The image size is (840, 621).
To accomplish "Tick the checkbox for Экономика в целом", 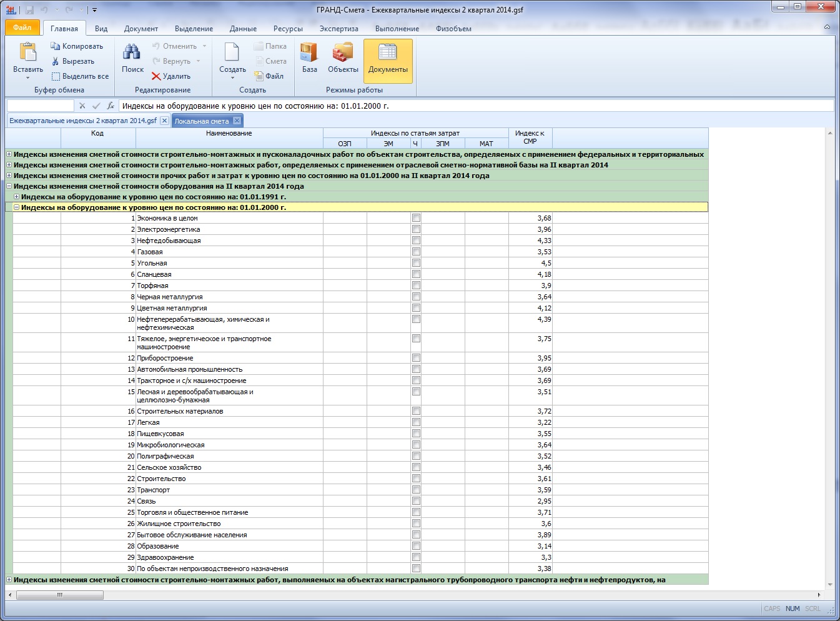I will [x=416, y=218].
